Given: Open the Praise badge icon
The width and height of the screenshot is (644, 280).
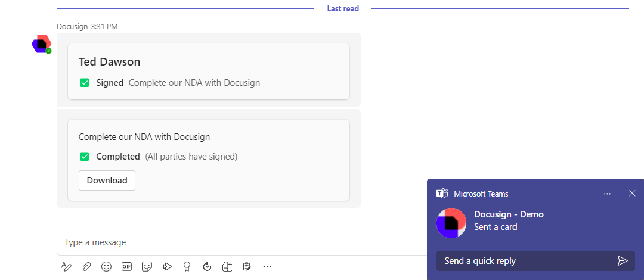Looking at the screenshot, I should (x=187, y=267).
